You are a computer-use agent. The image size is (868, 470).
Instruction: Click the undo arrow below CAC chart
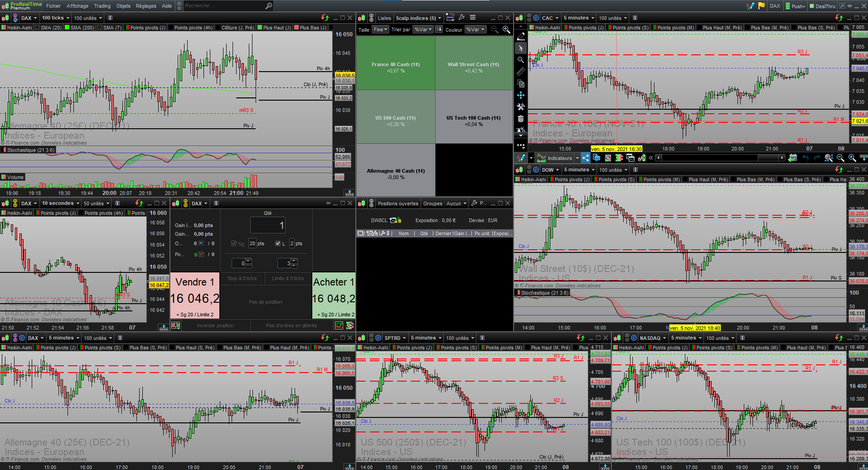click(x=805, y=158)
